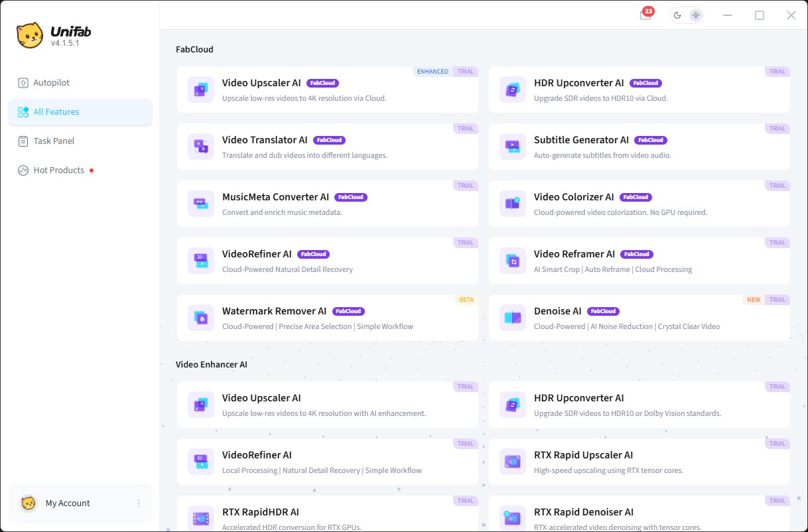Open Hot Products in the sidebar
Viewport: 808px width, 532px height.
tap(80, 170)
